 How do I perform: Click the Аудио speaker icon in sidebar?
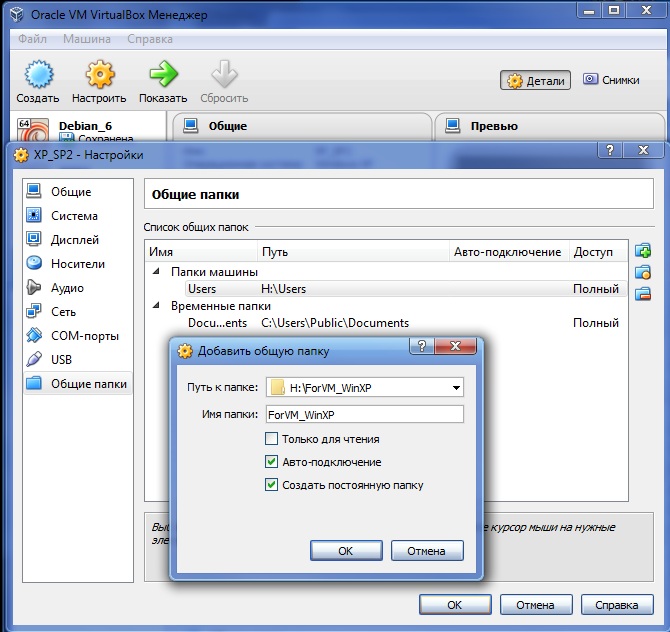34,287
